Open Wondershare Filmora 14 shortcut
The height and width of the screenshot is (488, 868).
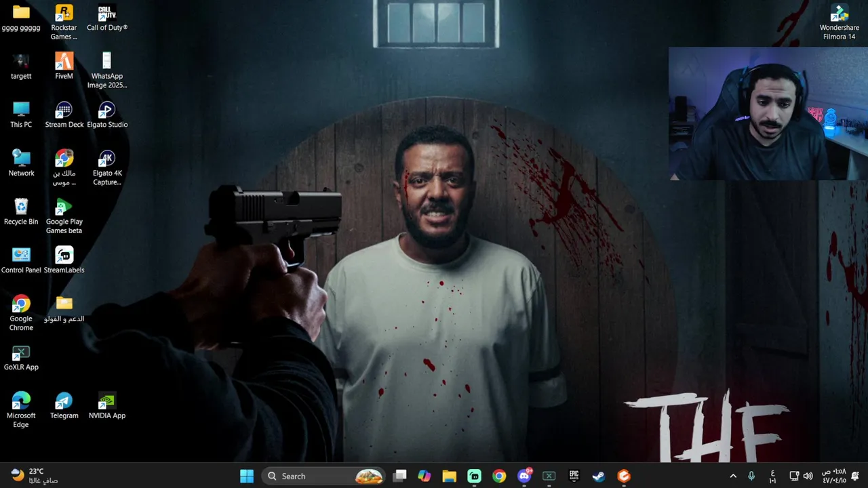click(840, 22)
